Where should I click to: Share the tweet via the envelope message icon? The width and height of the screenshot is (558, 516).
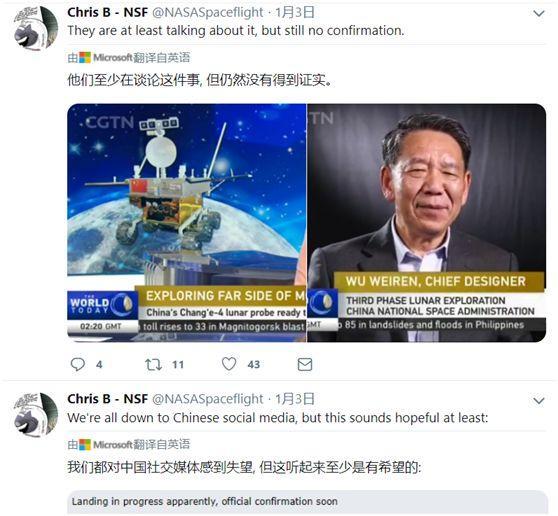[305, 364]
